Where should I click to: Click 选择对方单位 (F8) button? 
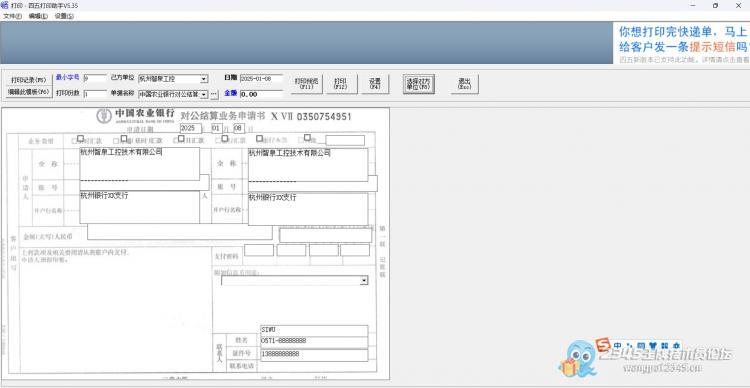(419, 84)
